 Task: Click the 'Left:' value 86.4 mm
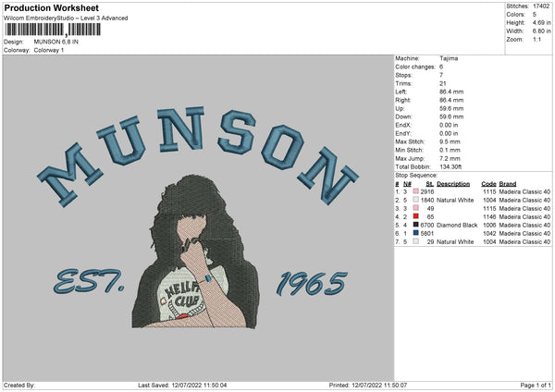(x=451, y=92)
